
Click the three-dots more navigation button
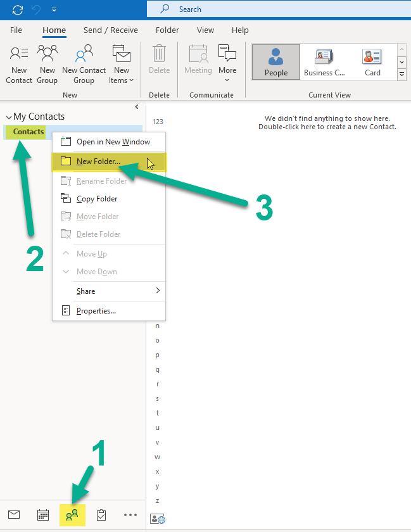click(x=130, y=515)
